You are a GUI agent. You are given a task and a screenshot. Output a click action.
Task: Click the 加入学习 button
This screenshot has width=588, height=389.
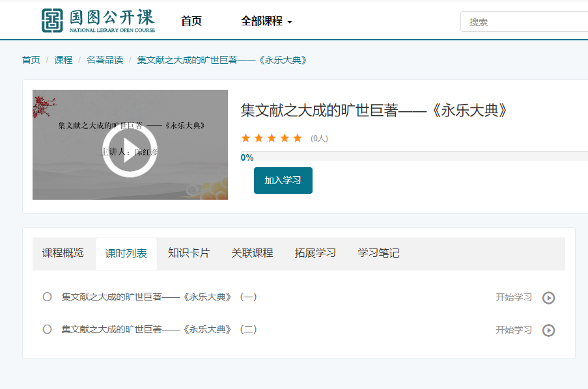tap(283, 180)
